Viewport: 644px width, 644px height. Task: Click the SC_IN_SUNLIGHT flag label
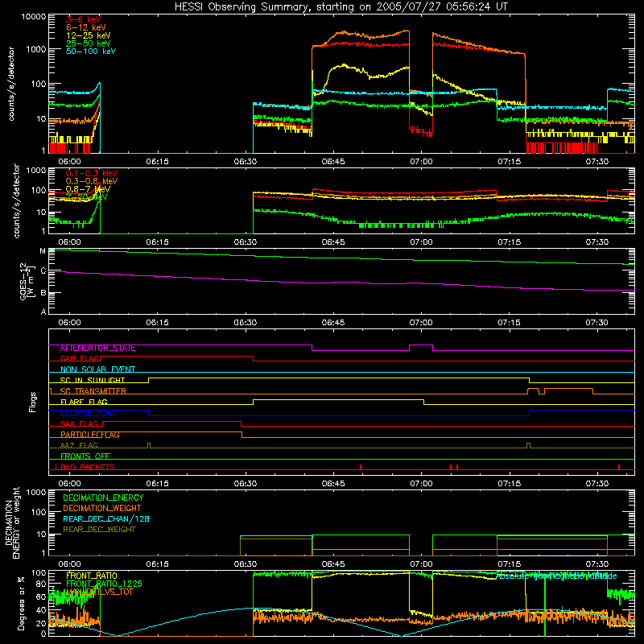coord(93,380)
